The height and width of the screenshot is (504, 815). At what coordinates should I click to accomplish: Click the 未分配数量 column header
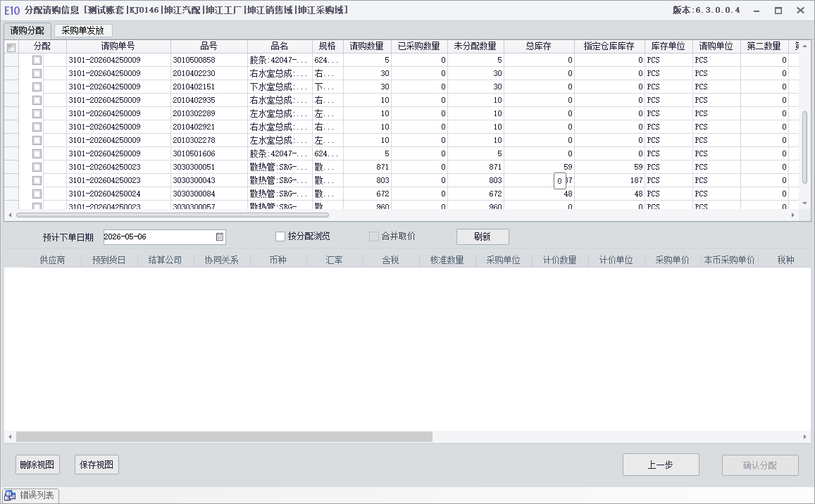475,46
